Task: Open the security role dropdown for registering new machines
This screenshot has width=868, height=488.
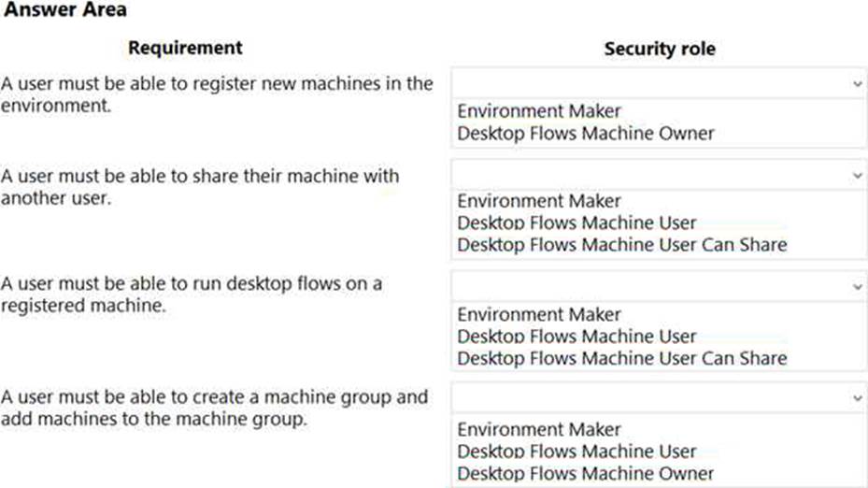Action: 654,83
